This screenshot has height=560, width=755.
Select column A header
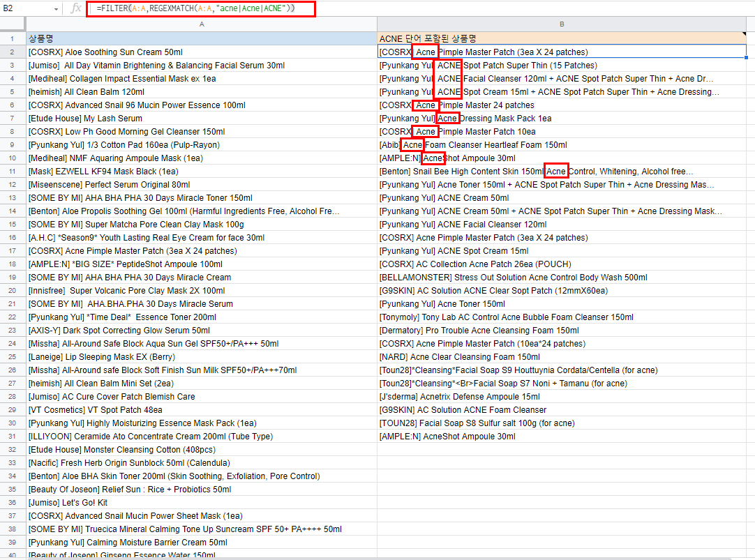coord(202,24)
